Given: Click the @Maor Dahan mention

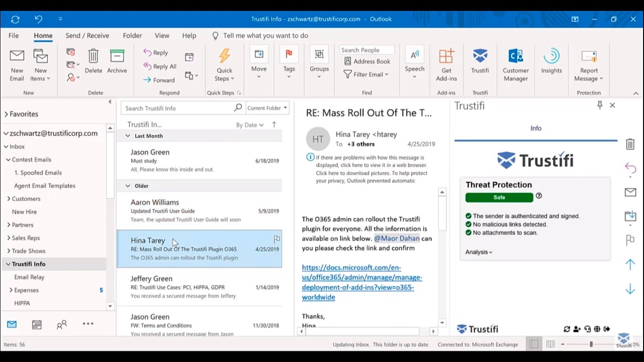Looking at the screenshot, I should (x=397, y=239).
